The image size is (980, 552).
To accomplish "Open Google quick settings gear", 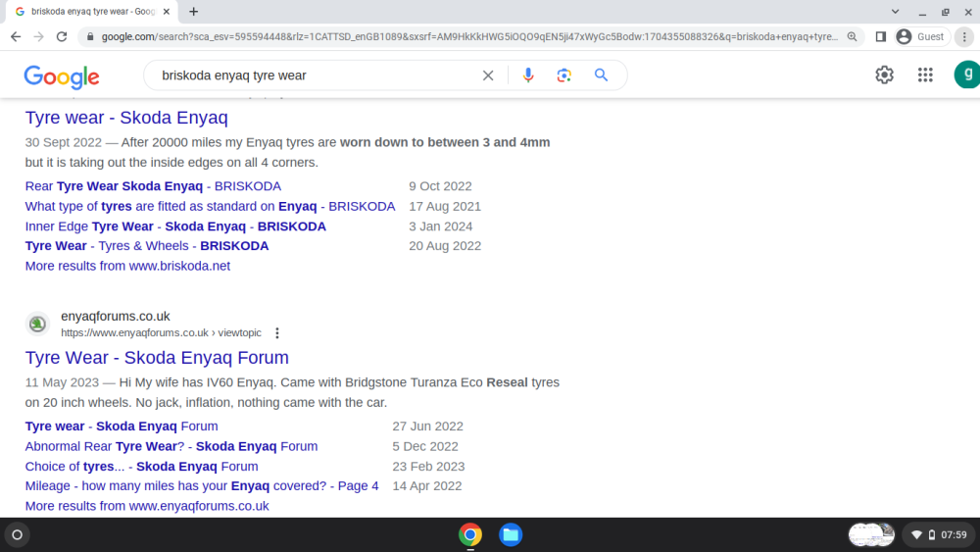I will point(884,75).
